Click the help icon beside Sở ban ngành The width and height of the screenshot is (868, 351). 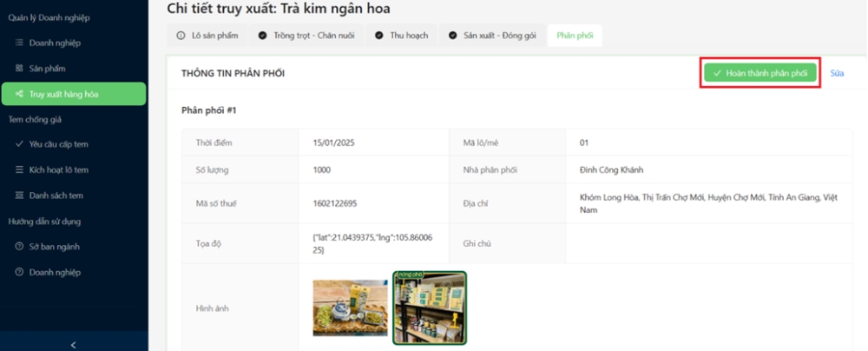point(19,247)
